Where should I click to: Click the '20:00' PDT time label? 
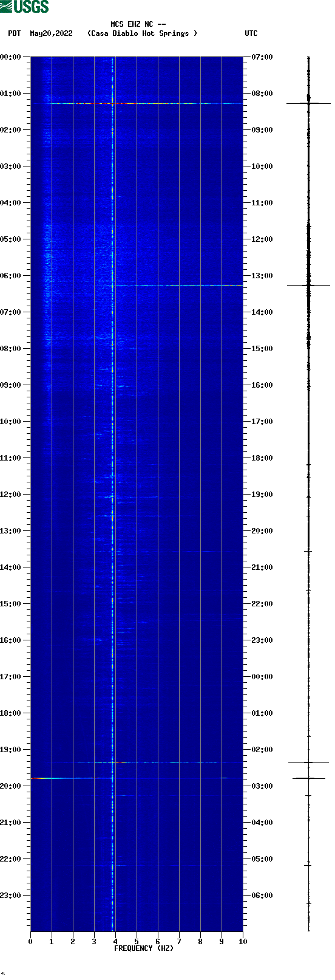(x=10, y=786)
